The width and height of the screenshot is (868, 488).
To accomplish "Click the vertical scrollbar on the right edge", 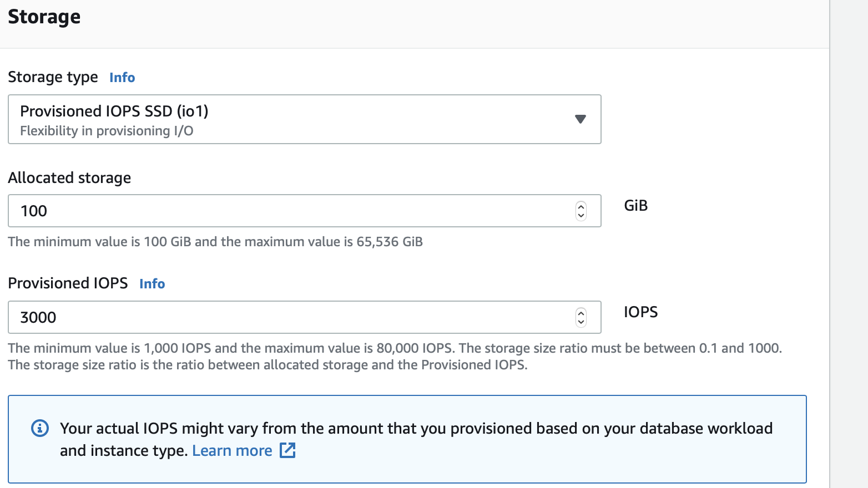I will point(849,244).
